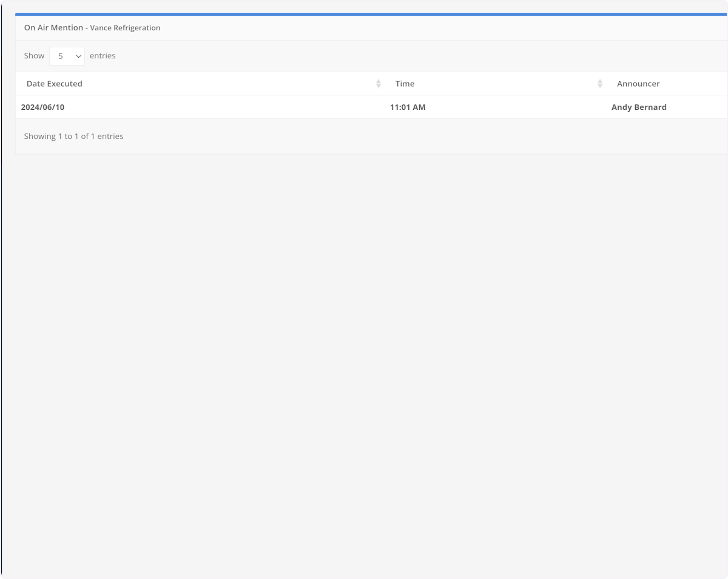Click descending down arrow in Time sorter

600,86
